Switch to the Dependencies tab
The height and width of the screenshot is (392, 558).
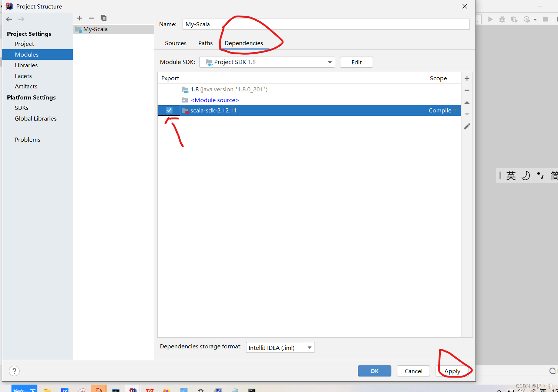[244, 43]
